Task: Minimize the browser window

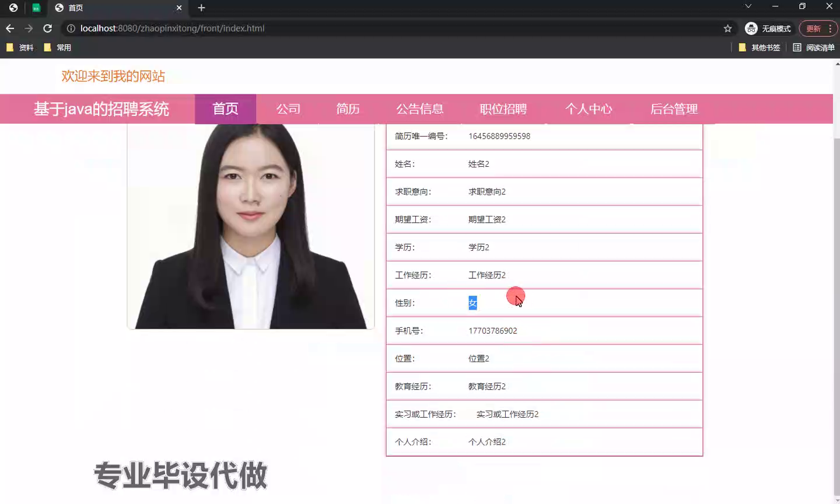Action: coord(775,6)
